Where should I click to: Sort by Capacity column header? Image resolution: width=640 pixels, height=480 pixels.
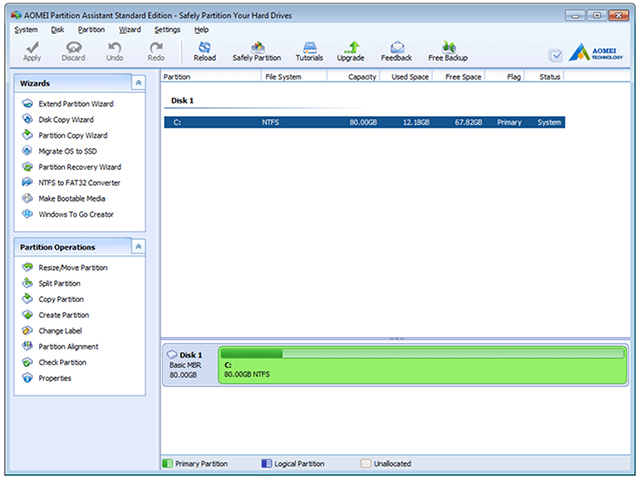pos(354,77)
